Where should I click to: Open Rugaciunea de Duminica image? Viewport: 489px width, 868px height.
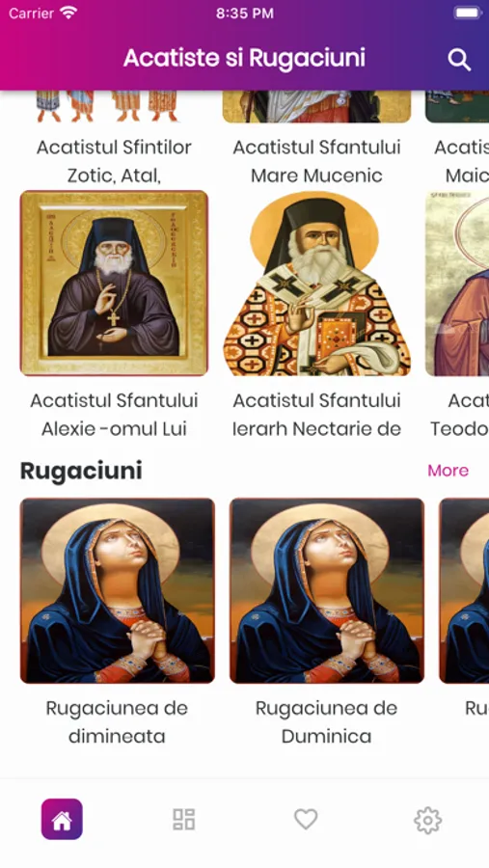[x=327, y=590]
